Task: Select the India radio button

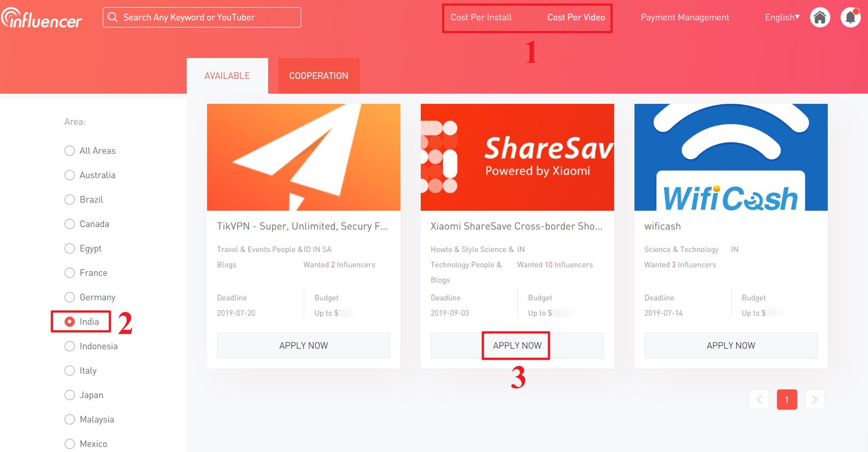Action: point(70,322)
